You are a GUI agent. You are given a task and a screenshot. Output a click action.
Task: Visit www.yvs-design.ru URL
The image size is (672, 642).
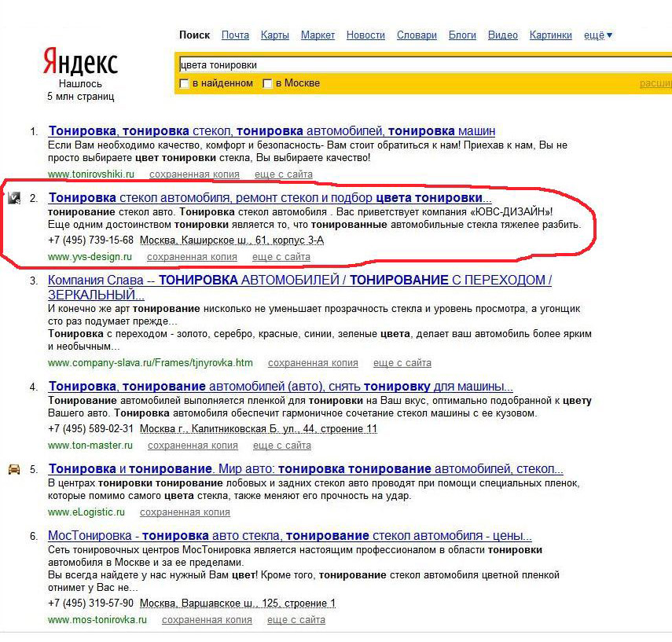tap(90, 257)
